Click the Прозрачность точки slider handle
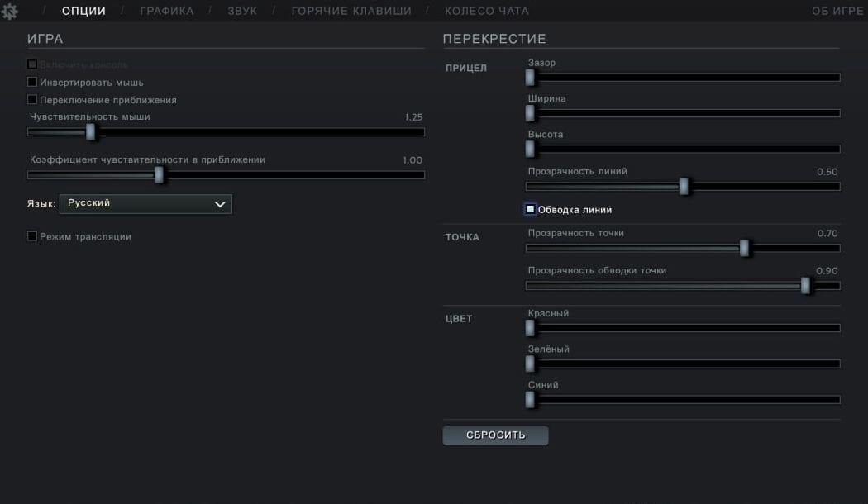The width and height of the screenshot is (868, 504). click(745, 249)
